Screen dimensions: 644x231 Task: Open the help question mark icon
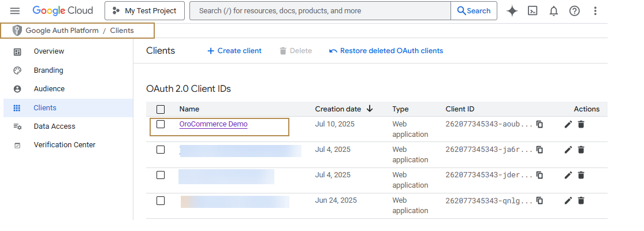point(574,11)
